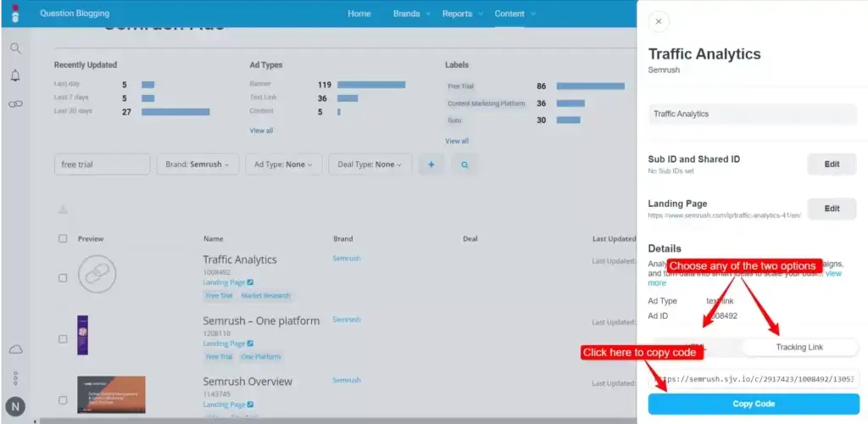Expand the Content menu

[515, 14]
